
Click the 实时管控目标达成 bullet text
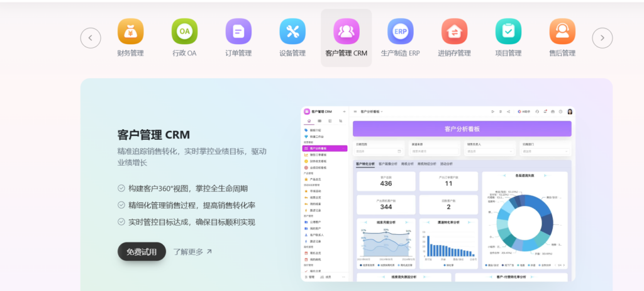192,222
